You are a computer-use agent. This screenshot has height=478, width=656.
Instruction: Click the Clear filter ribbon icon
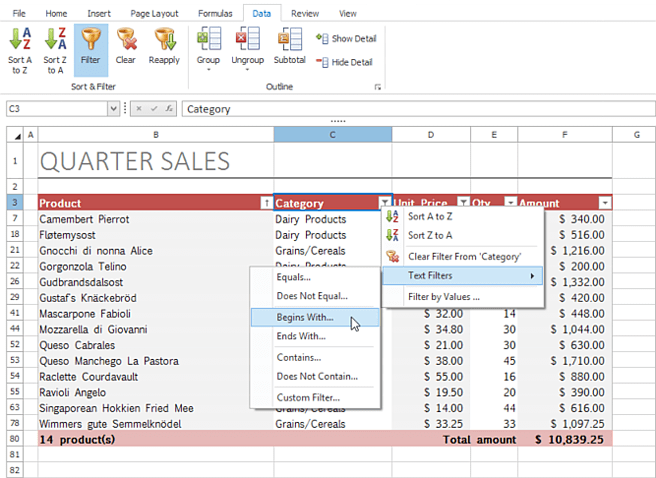[126, 50]
